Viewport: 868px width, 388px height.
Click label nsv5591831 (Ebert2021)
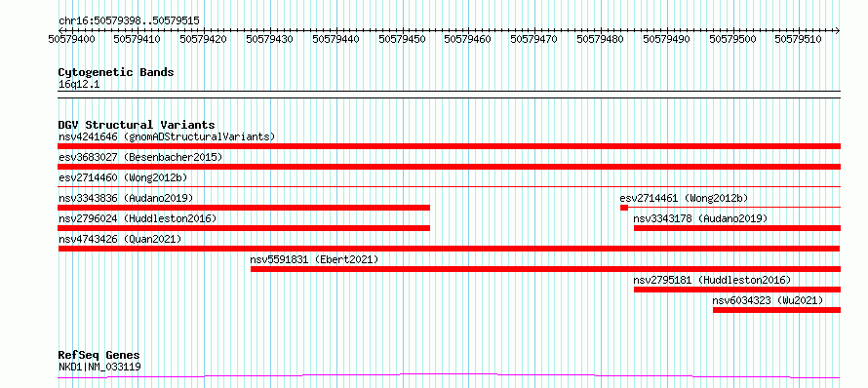click(314, 259)
